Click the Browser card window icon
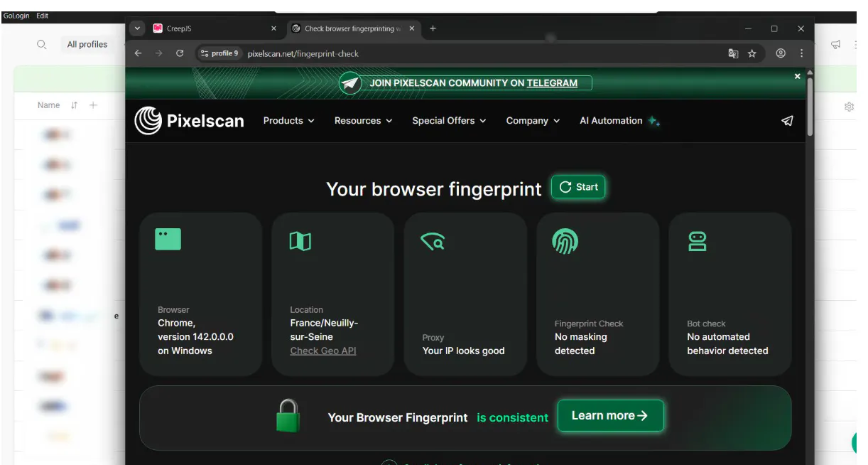 168,239
